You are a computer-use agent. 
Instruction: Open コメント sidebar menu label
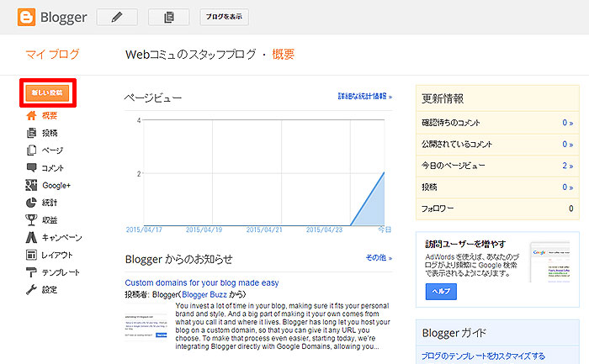coord(52,168)
